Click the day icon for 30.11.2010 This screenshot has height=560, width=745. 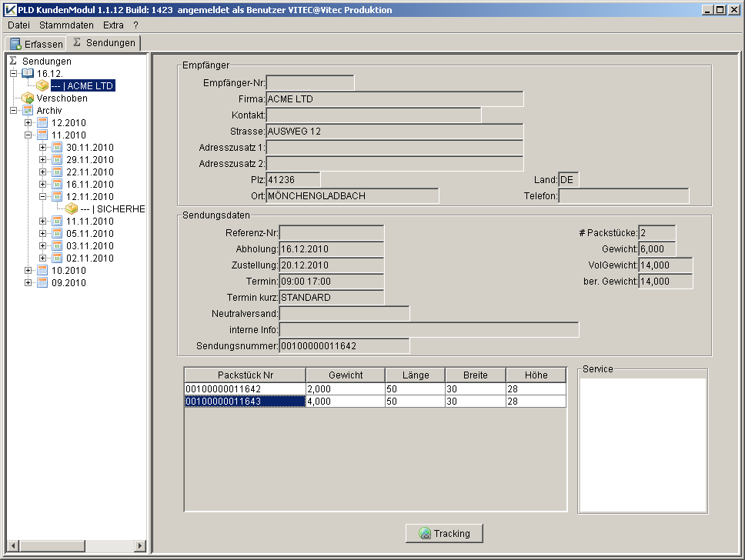(57, 148)
